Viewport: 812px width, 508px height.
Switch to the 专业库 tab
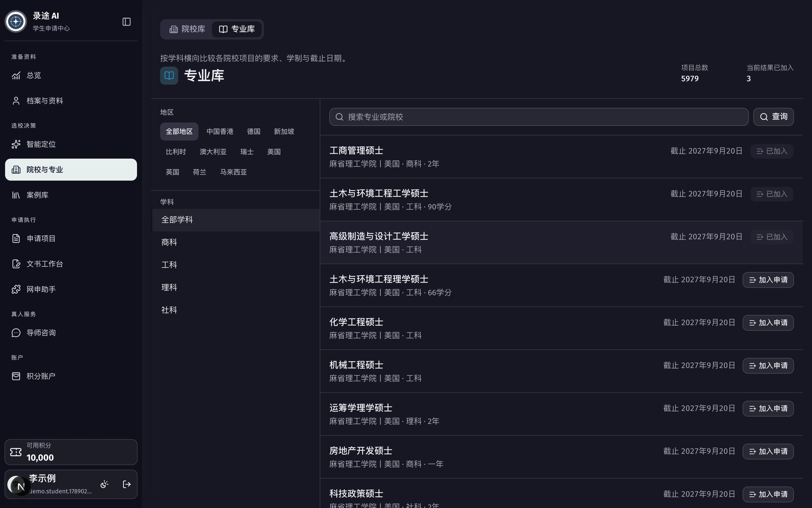point(237,29)
